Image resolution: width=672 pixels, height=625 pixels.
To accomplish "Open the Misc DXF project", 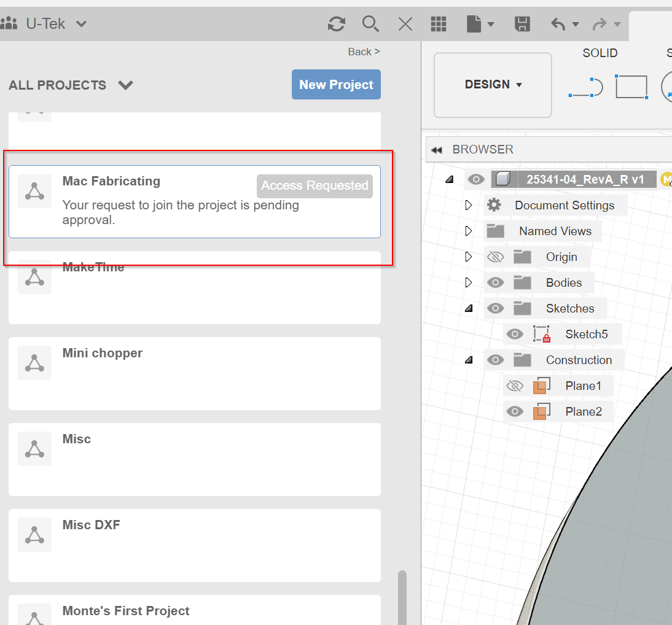I will click(x=195, y=545).
